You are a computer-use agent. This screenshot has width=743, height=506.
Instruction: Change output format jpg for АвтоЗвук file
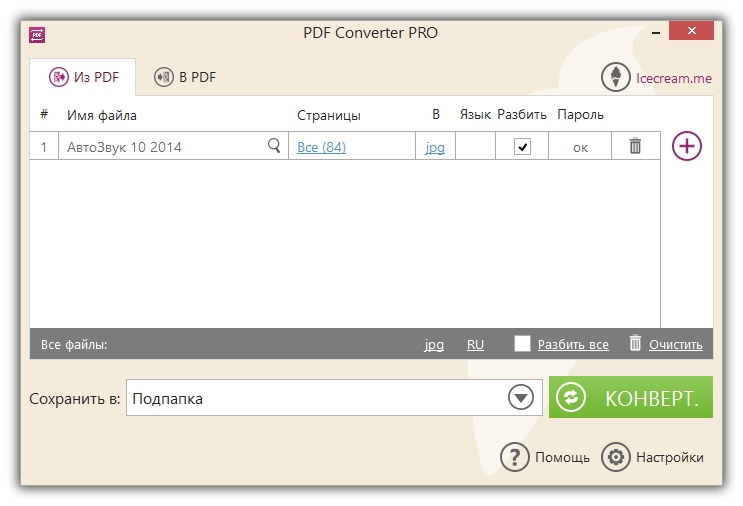tap(435, 148)
